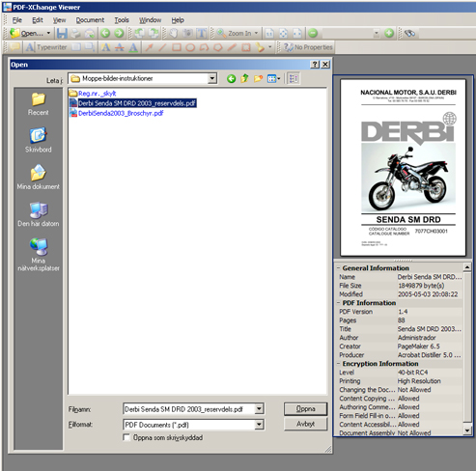Click the Fit Page icon

click(x=283, y=33)
